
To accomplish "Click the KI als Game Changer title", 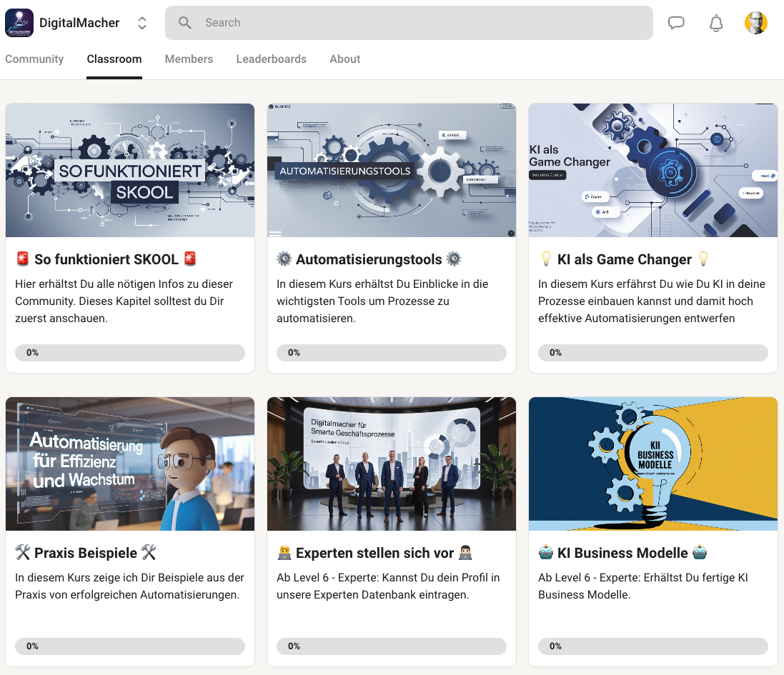I will pos(625,259).
